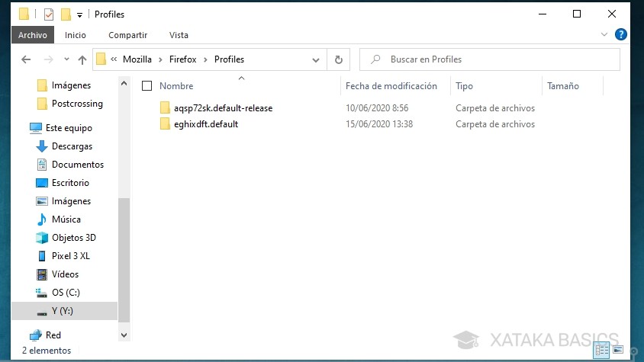The image size is (644, 362).
Task: Click folder icon of eghixdft.default
Action: 165,124
